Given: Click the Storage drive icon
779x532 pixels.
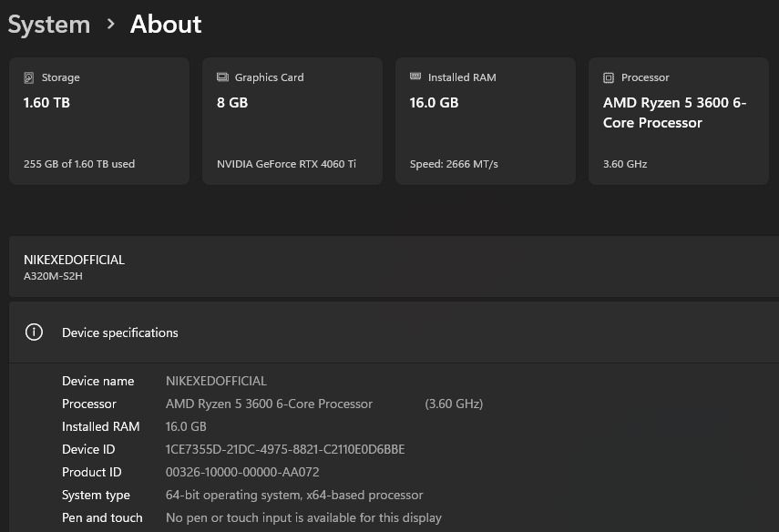Looking at the screenshot, I should pyautogui.click(x=29, y=77).
